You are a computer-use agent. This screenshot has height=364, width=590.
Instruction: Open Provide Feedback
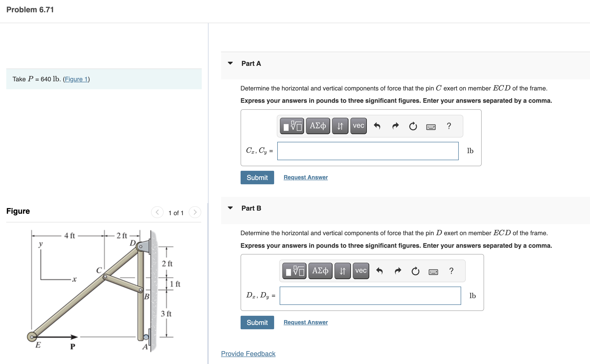click(248, 354)
